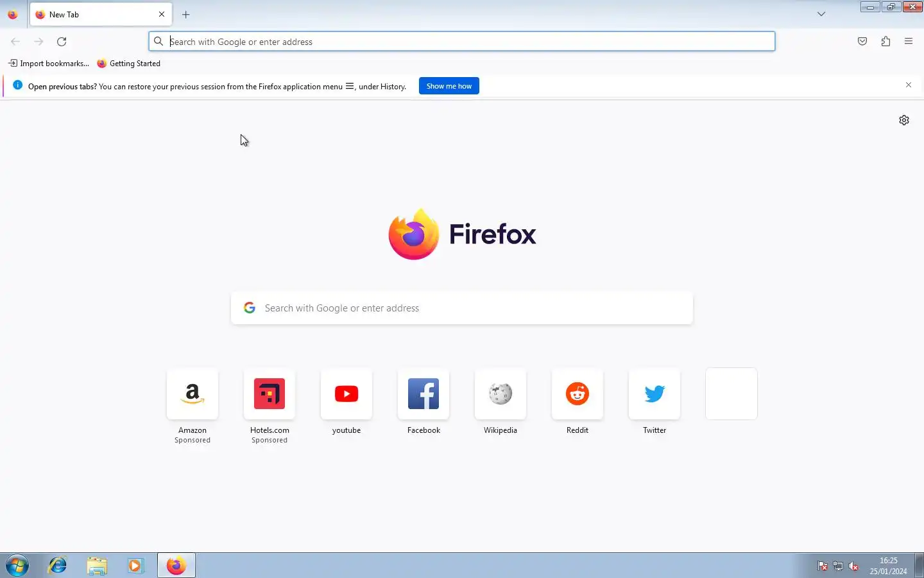Click the Google logo in search box

[250, 308]
